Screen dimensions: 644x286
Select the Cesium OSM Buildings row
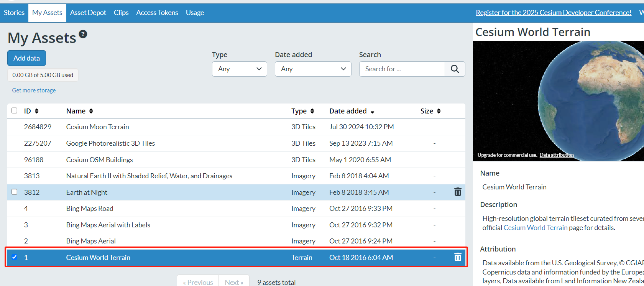pyautogui.click(x=236, y=159)
